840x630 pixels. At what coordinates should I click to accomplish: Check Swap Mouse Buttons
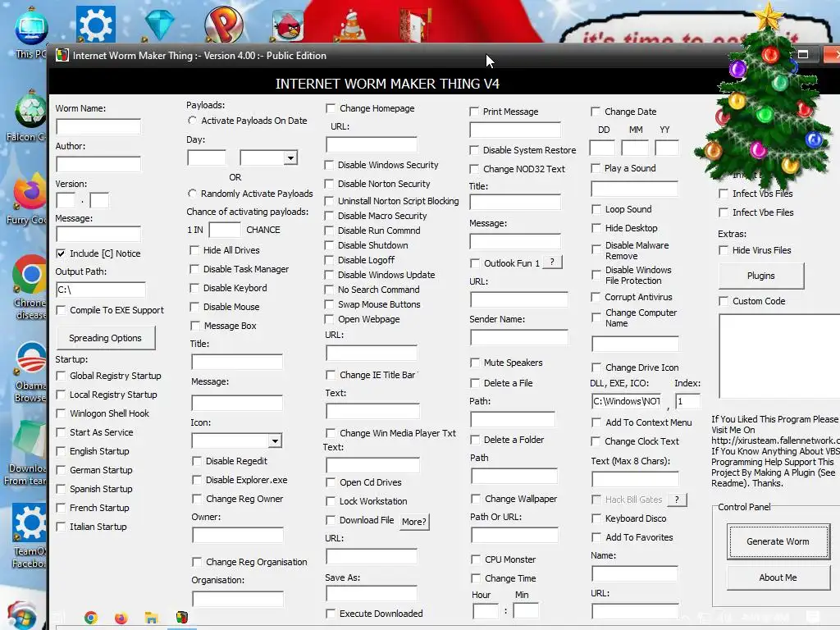click(x=329, y=304)
